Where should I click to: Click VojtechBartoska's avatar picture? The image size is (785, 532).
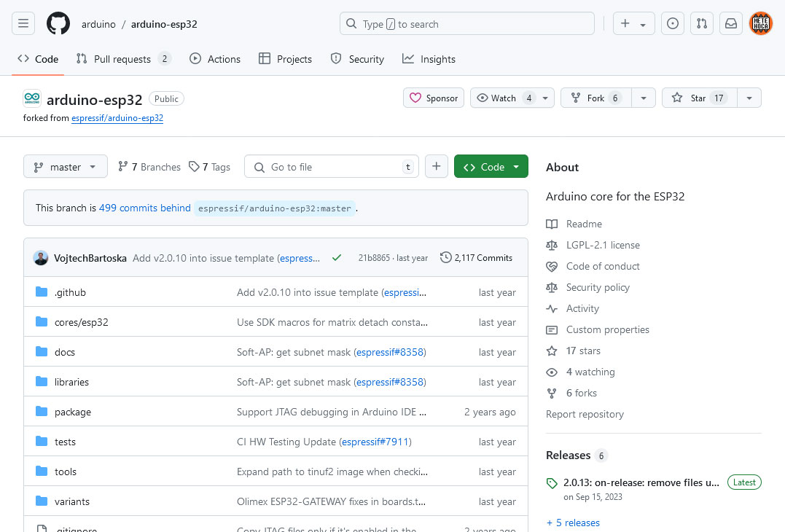click(41, 258)
